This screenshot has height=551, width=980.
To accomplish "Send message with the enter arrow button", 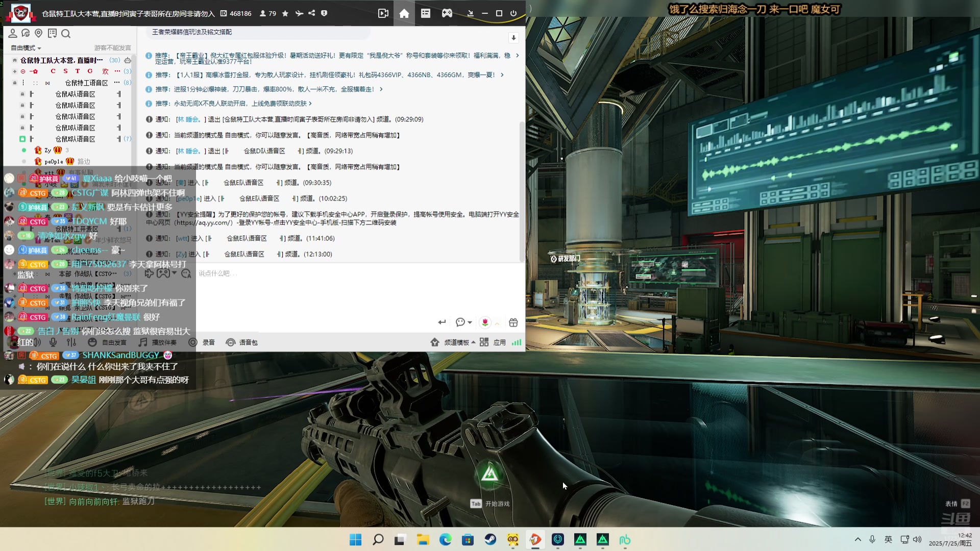I will coord(442,322).
